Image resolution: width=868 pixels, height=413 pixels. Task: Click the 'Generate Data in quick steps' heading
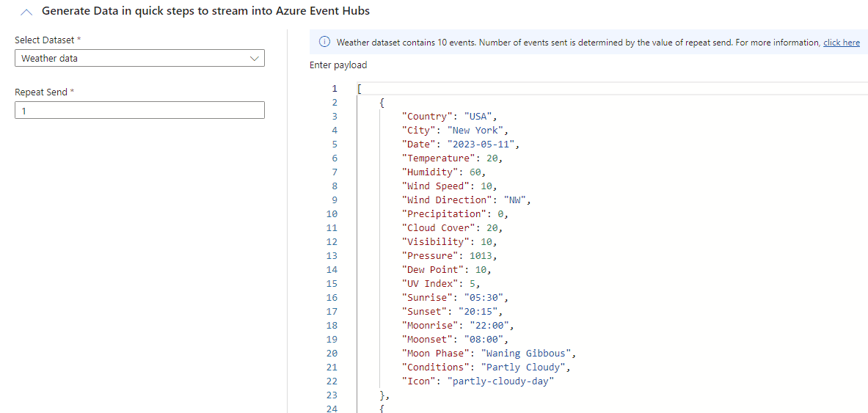tap(205, 10)
